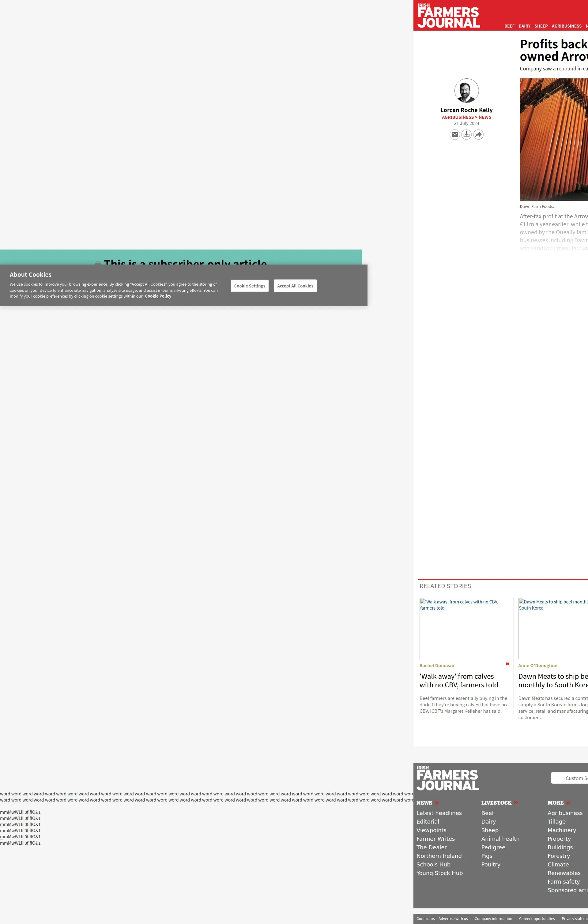Click the red chevrons beside MORE
The height and width of the screenshot is (924, 588).
pos(568,803)
